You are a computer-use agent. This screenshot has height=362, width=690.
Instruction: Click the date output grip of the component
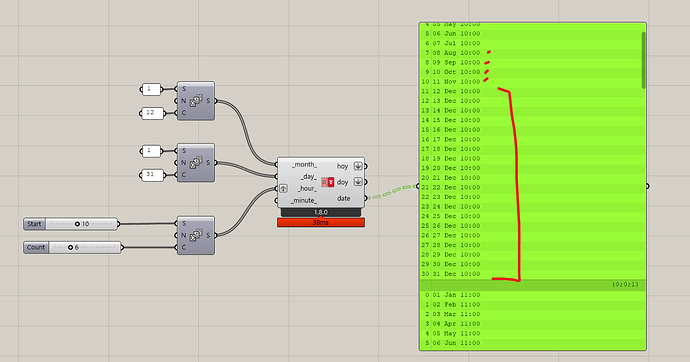(366, 198)
